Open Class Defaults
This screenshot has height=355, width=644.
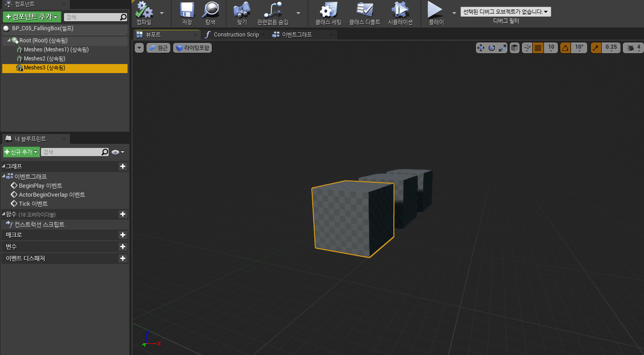pyautogui.click(x=365, y=13)
